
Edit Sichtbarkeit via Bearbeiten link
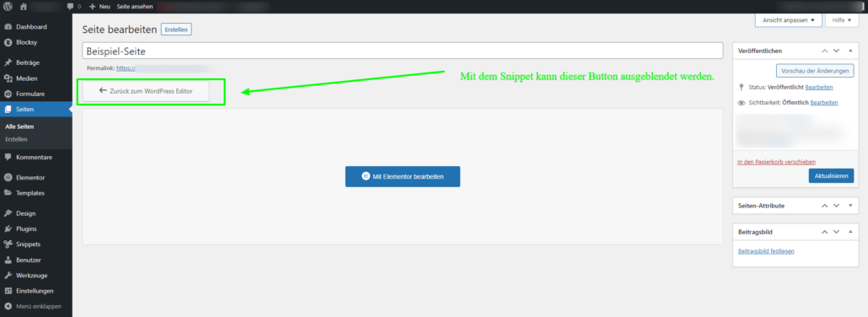click(x=824, y=103)
